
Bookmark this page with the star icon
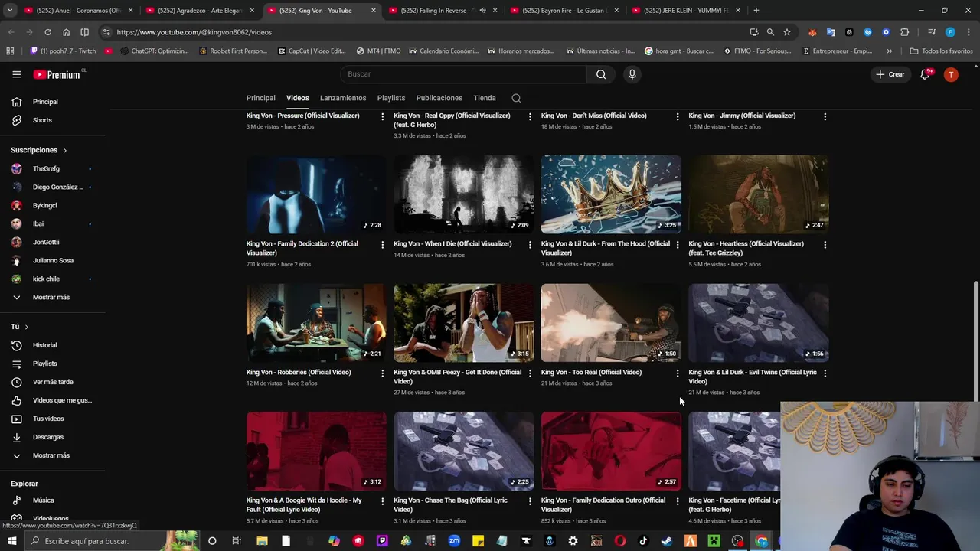[786, 32]
